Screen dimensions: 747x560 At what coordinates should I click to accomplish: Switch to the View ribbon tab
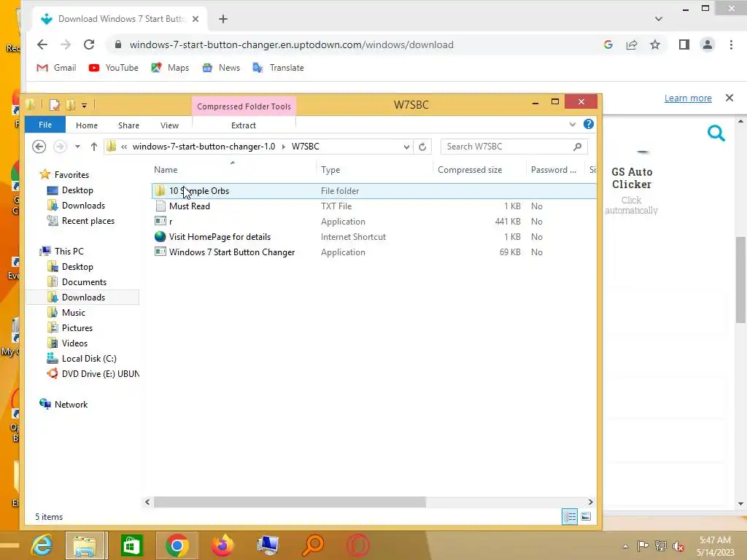169,125
